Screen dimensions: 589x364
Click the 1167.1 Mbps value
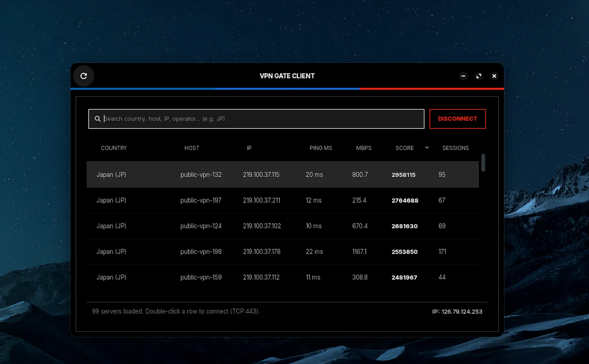359,252
